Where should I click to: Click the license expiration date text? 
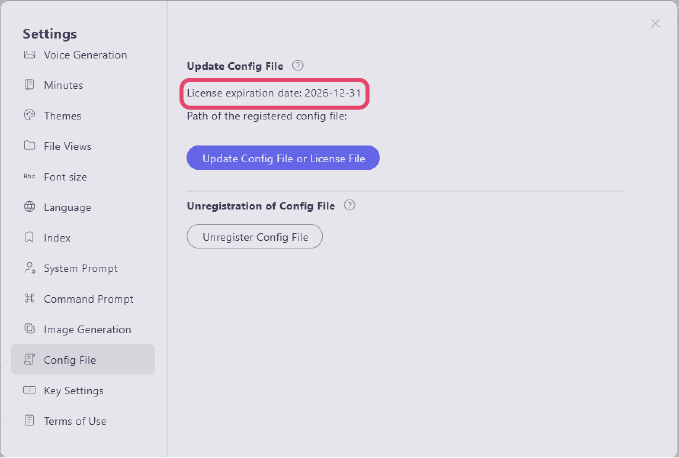[x=274, y=93]
